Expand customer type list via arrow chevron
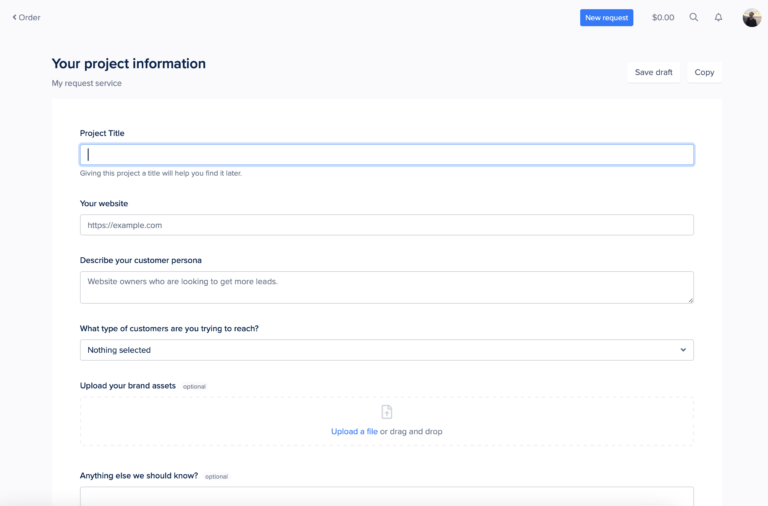 point(683,350)
